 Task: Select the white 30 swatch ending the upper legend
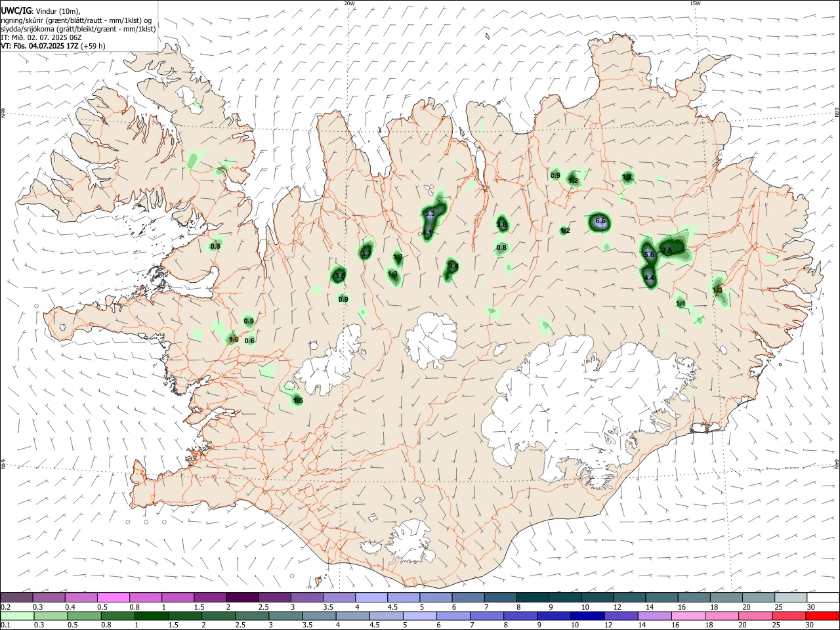[x=822, y=597]
